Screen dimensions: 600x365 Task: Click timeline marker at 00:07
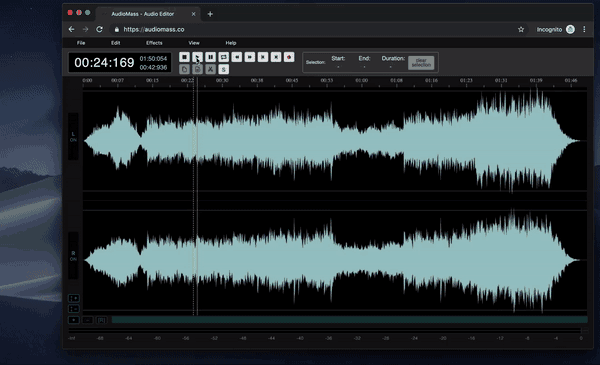pos(117,80)
